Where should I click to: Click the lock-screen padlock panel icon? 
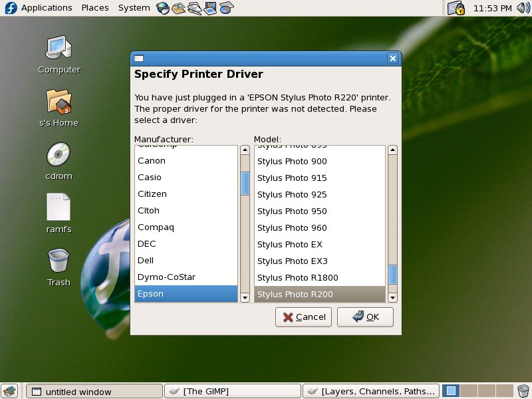pos(456,8)
